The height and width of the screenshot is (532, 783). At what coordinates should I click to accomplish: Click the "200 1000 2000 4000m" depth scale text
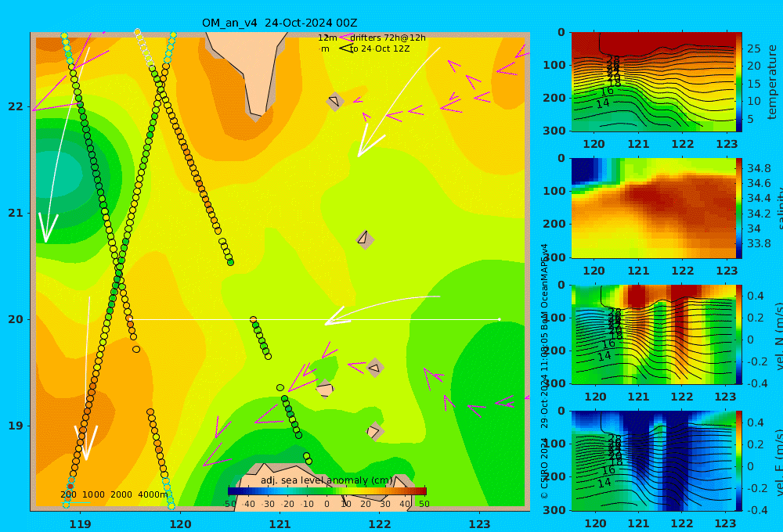coord(114,494)
